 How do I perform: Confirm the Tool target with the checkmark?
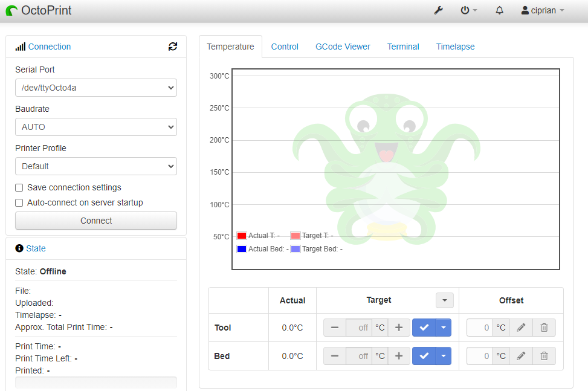tap(424, 328)
